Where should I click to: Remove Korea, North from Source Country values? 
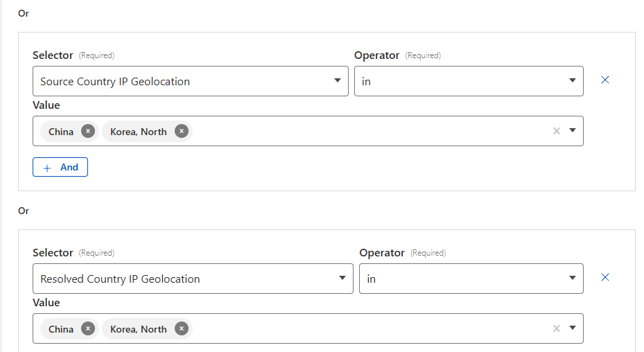(182, 132)
